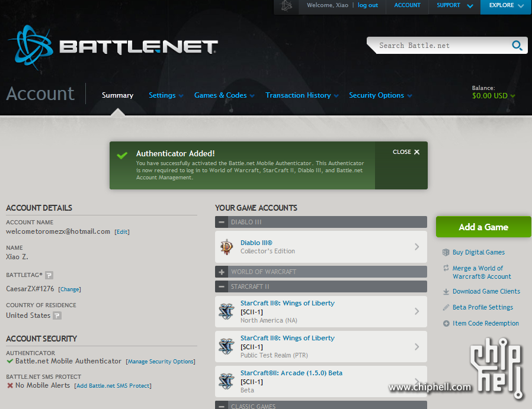This screenshot has height=409, width=532.
Task: Click the search magnifier icon
Action: 517,46
